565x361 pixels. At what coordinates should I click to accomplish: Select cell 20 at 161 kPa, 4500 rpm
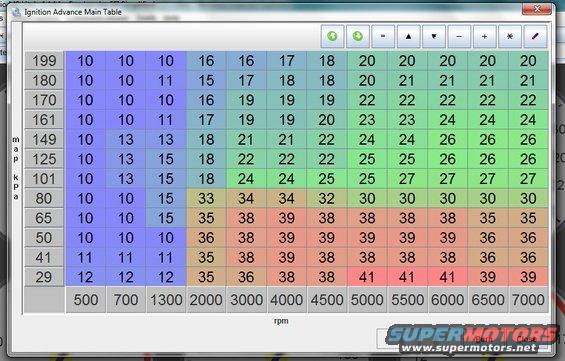click(x=327, y=120)
